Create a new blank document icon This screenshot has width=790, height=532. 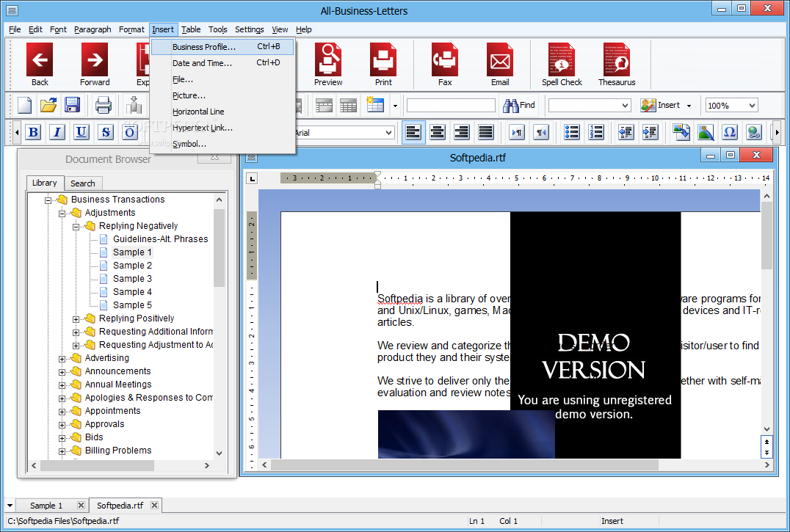25,105
